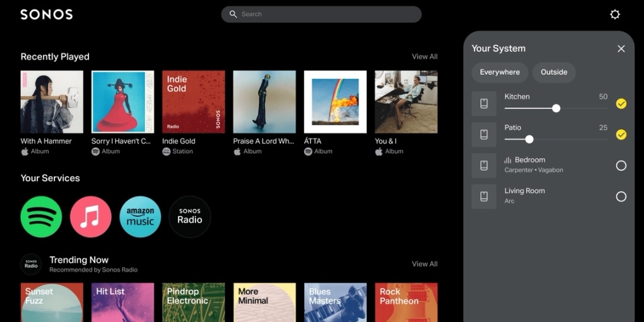Open the Indie Gold station thumbnail
This screenshot has height=322, width=644.
tap(194, 102)
